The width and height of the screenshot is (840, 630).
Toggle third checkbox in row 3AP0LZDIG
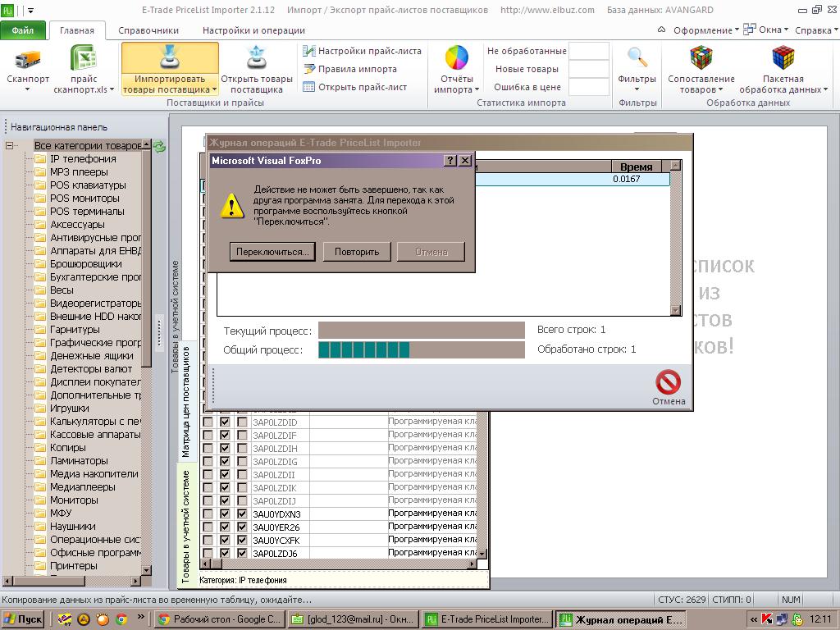point(242,461)
